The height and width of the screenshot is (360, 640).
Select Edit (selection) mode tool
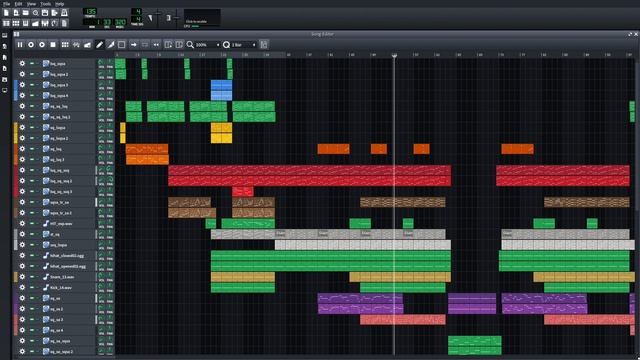121,44
